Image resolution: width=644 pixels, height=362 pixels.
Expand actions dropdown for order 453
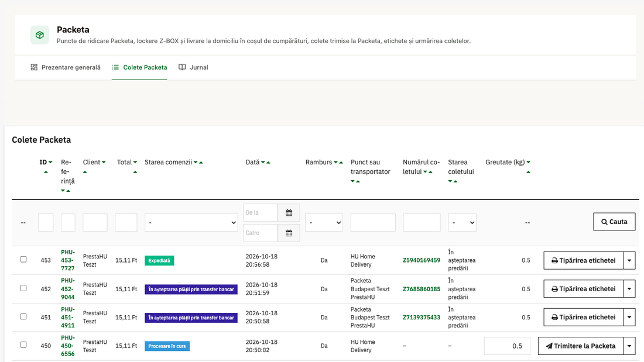click(629, 261)
